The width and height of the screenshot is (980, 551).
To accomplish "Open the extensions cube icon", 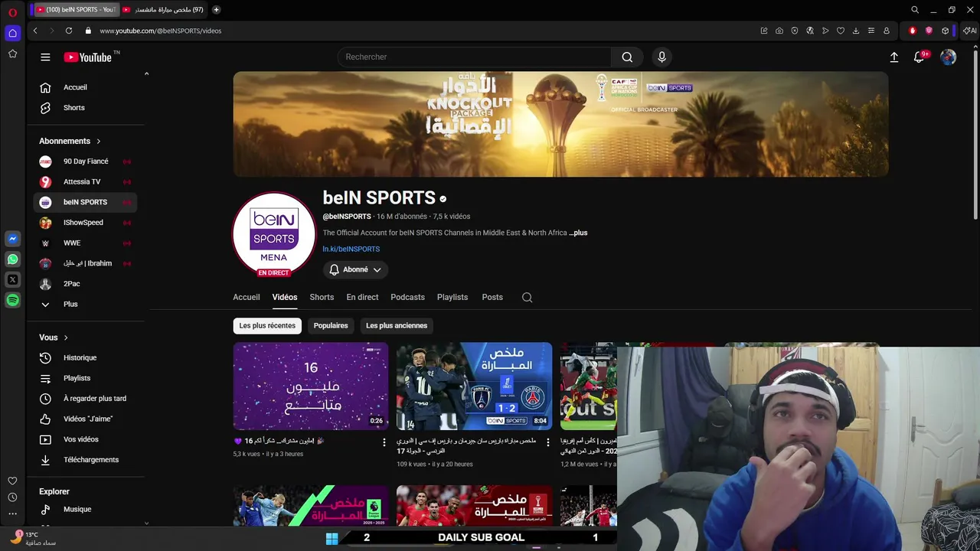I will point(946,31).
